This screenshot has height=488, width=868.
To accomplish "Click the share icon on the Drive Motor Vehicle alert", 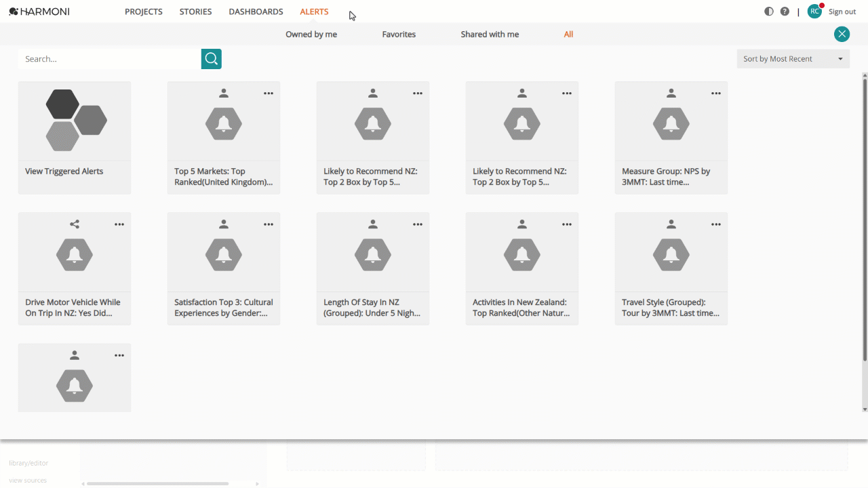I will pos(75,224).
